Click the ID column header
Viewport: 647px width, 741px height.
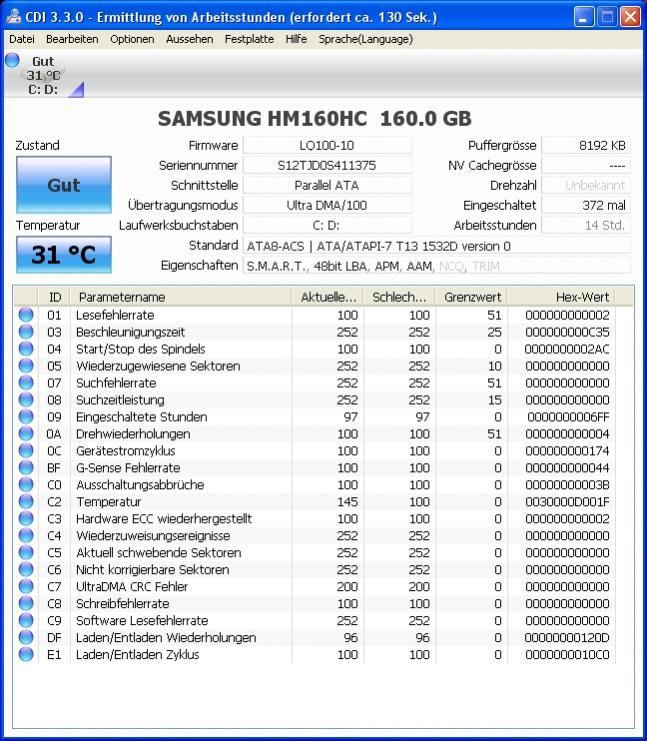pos(54,297)
